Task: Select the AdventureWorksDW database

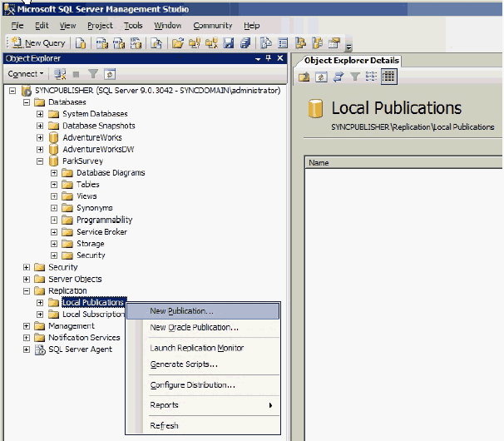Action: [98, 150]
